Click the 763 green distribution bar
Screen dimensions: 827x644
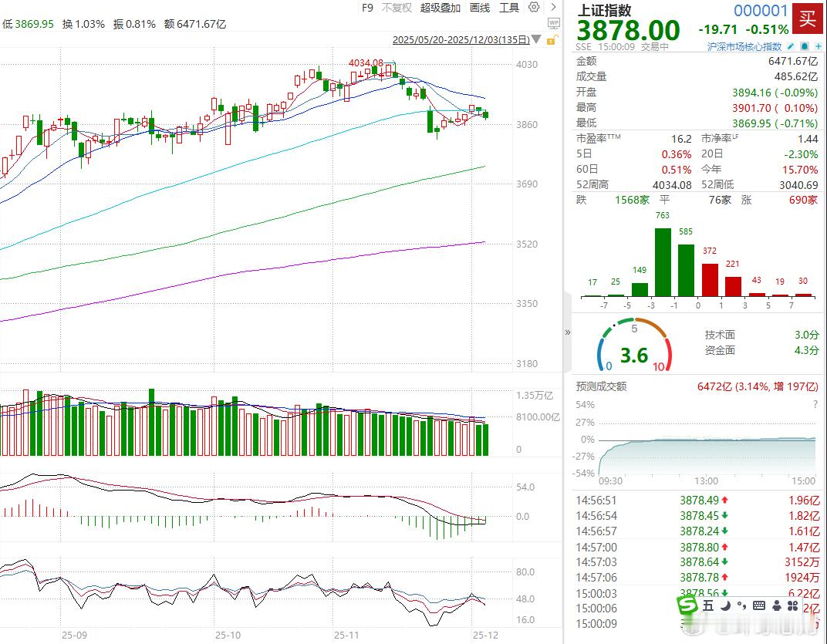pos(663,262)
